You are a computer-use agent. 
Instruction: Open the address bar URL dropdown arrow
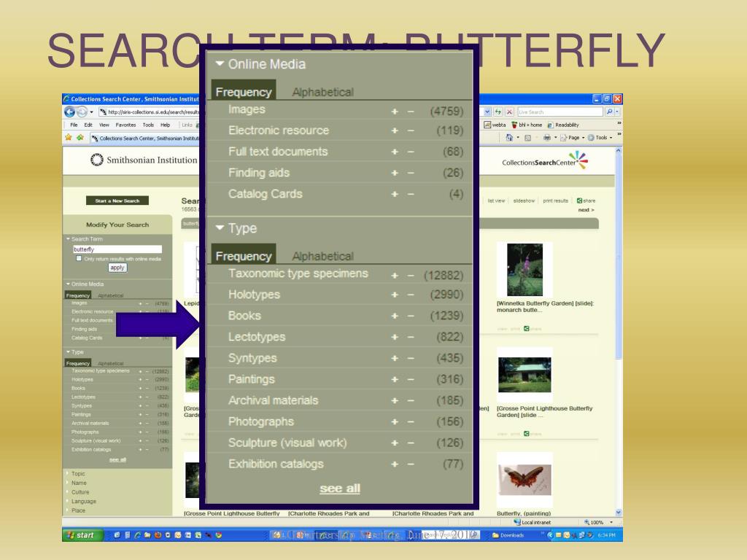point(487,112)
